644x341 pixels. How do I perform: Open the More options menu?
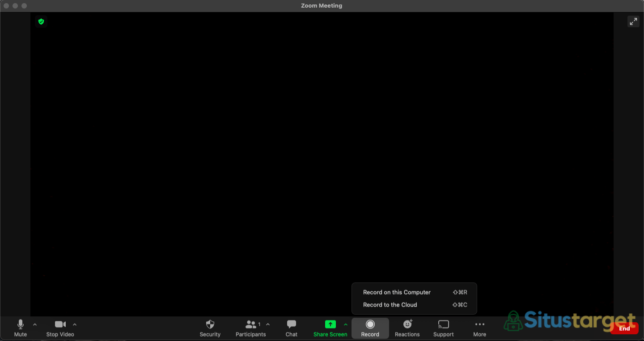click(480, 328)
